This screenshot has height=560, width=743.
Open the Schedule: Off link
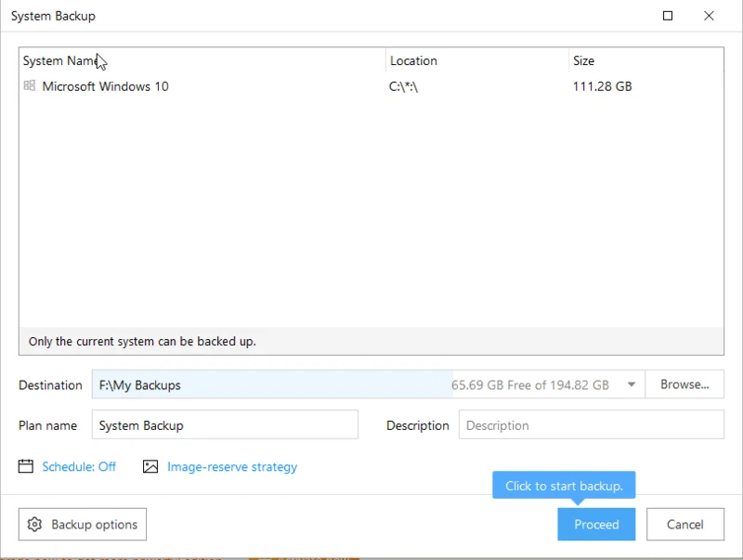click(x=79, y=466)
